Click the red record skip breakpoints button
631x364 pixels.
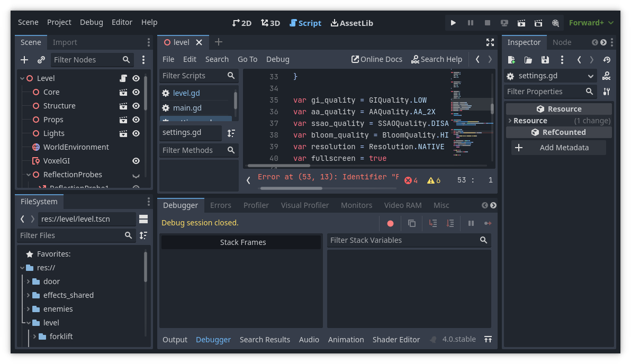pos(390,223)
